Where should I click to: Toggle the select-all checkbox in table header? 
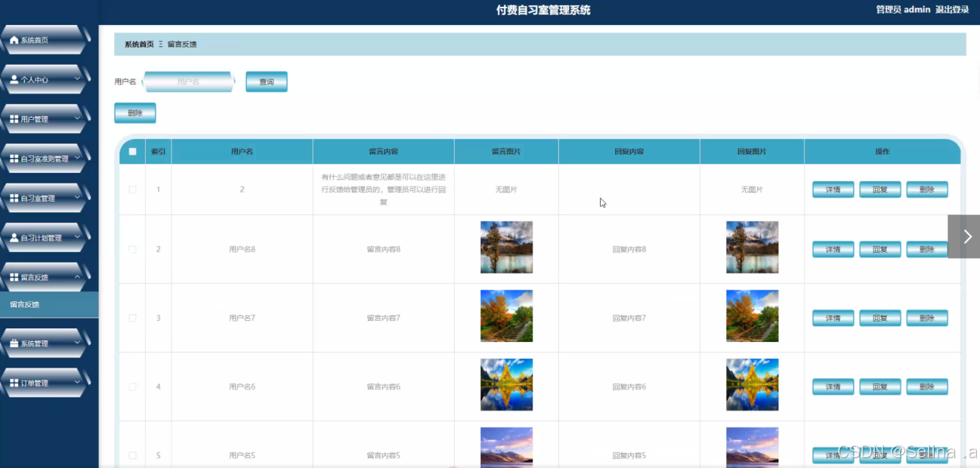133,151
